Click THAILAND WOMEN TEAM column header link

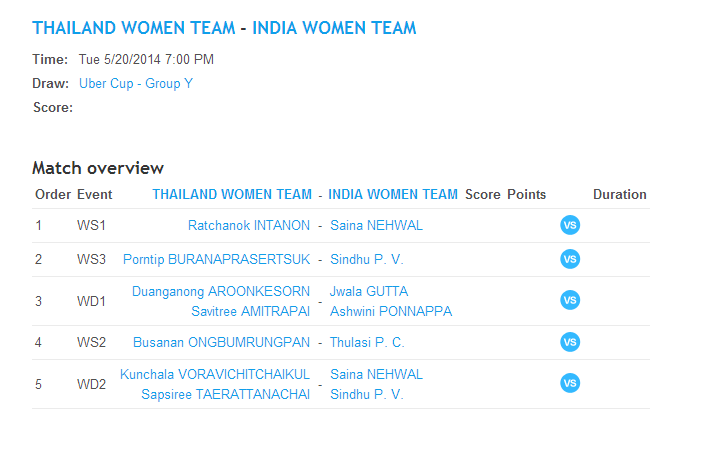click(232, 195)
